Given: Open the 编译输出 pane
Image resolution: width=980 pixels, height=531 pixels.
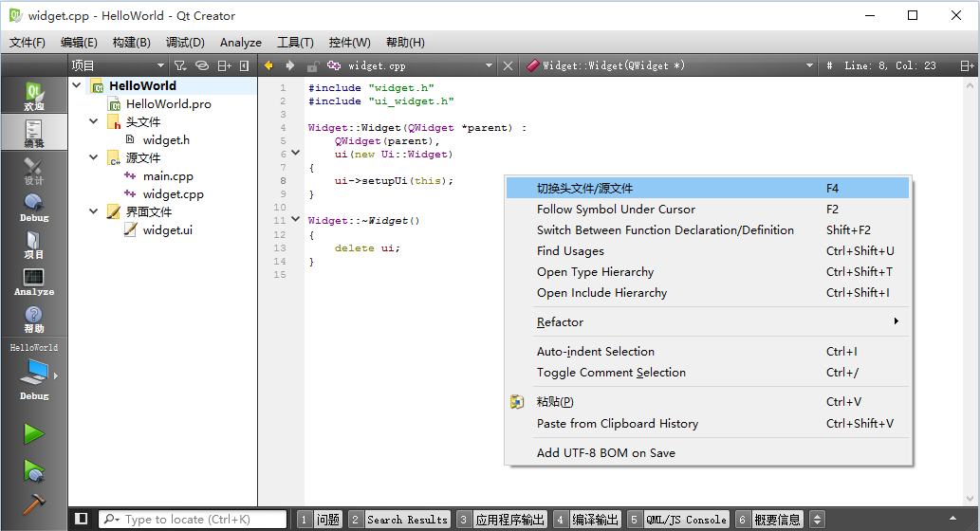Looking at the screenshot, I should coord(587,519).
